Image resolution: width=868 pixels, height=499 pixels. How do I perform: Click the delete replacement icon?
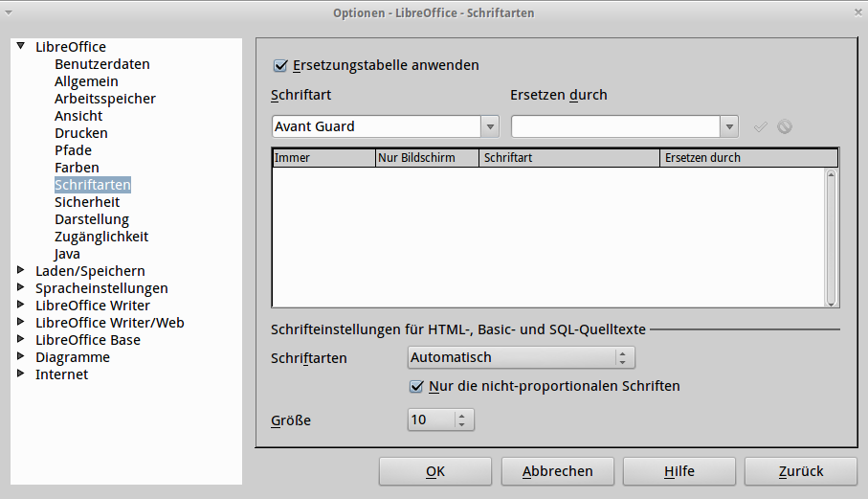click(785, 126)
